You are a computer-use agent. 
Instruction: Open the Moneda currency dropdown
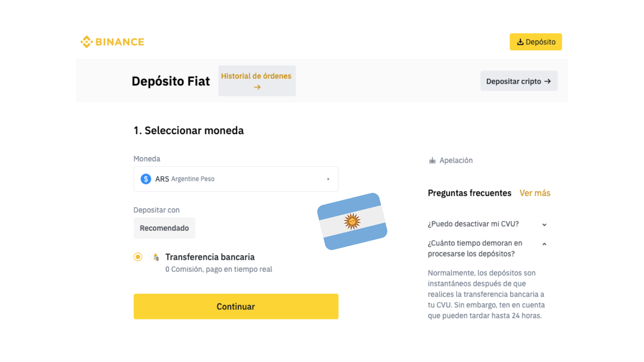click(x=236, y=179)
